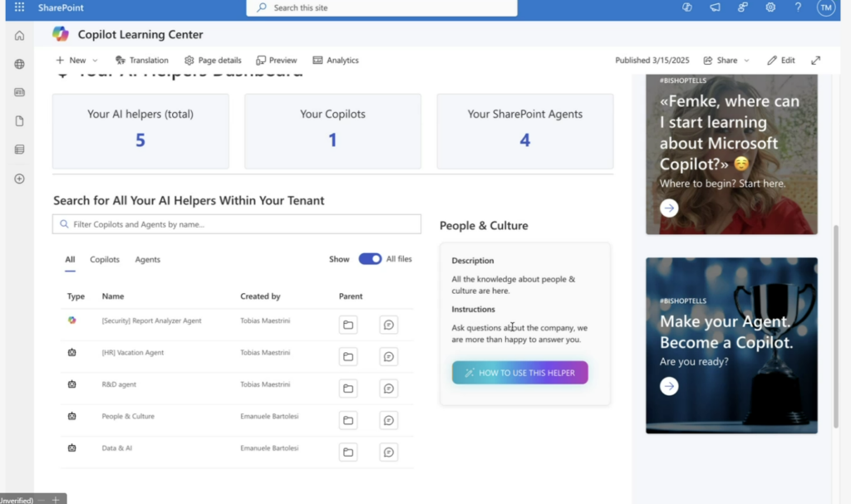This screenshot has width=851, height=504.
Task: Open parent folder for Security Report Analyzer Agent
Action: pyautogui.click(x=348, y=325)
